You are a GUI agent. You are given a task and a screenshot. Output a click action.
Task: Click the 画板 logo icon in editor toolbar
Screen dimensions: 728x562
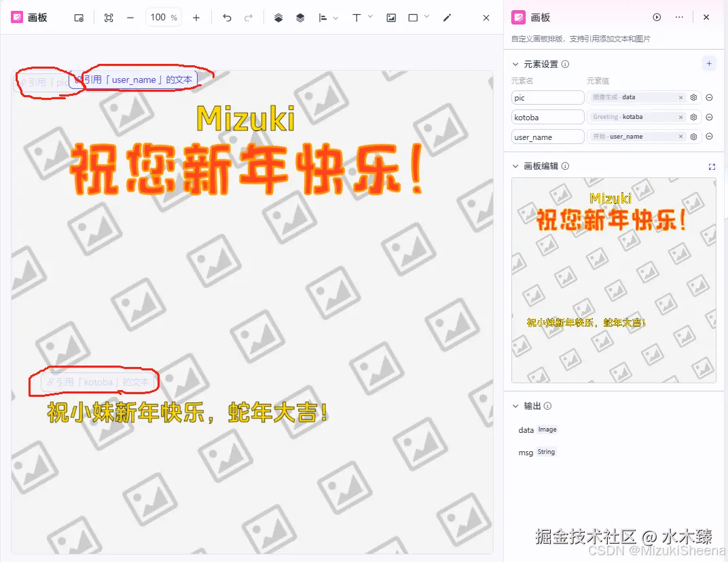[x=17, y=18]
